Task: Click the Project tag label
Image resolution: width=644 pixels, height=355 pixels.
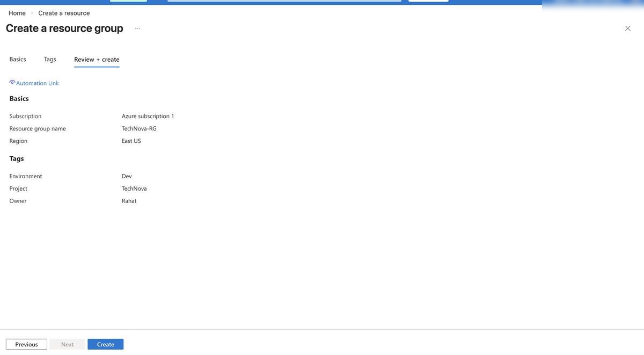Action: pos(18,189)
